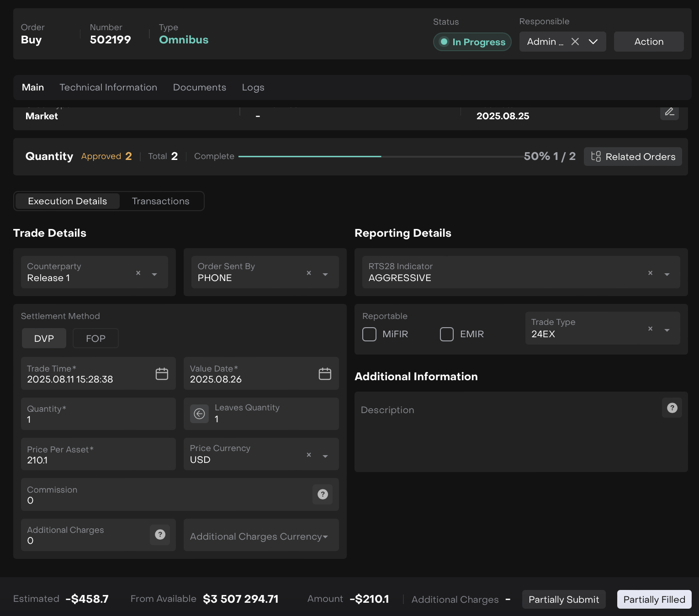699x616 pixels.
Task: Switch to the Transactions tab
Action: (x=160, y=201)
